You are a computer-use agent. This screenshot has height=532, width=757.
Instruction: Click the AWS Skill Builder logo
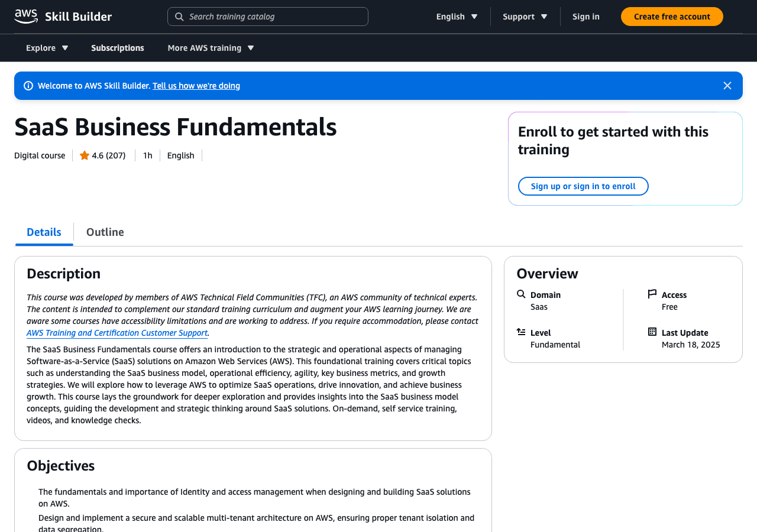63,17
